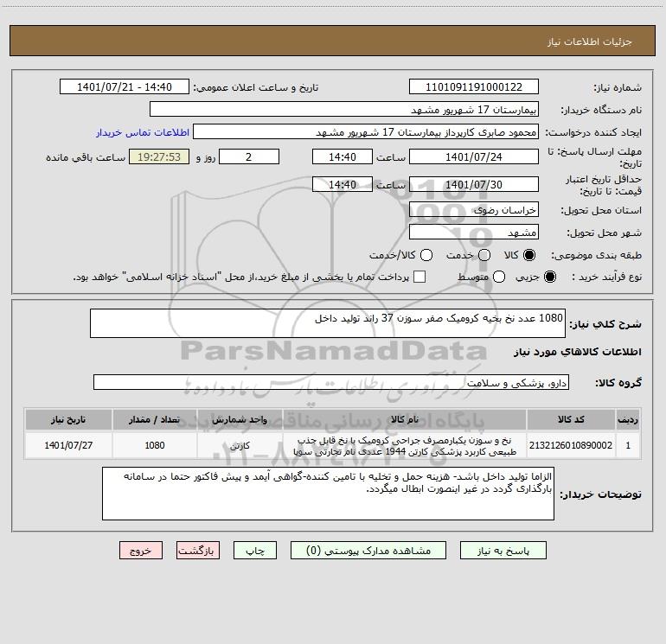This screenshot has width=666, height=644.
Task: Open اطلاعات تماس خریدار link
Action: coord(143,132)
